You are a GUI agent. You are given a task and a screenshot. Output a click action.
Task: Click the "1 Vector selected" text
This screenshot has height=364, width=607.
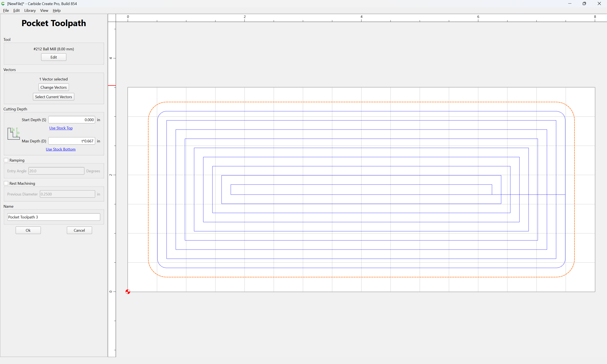(x=54, y=79)
